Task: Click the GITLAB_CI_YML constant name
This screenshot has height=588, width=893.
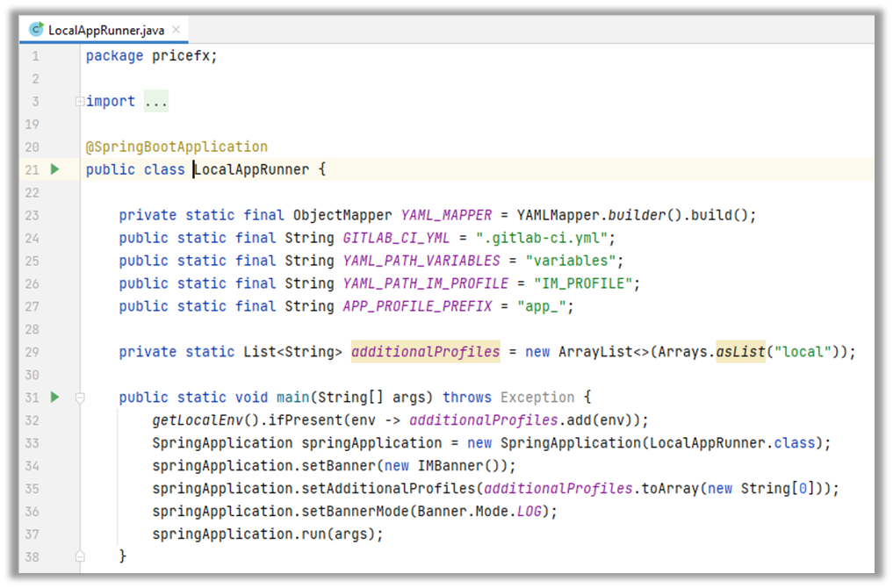Action: point(396,238)
